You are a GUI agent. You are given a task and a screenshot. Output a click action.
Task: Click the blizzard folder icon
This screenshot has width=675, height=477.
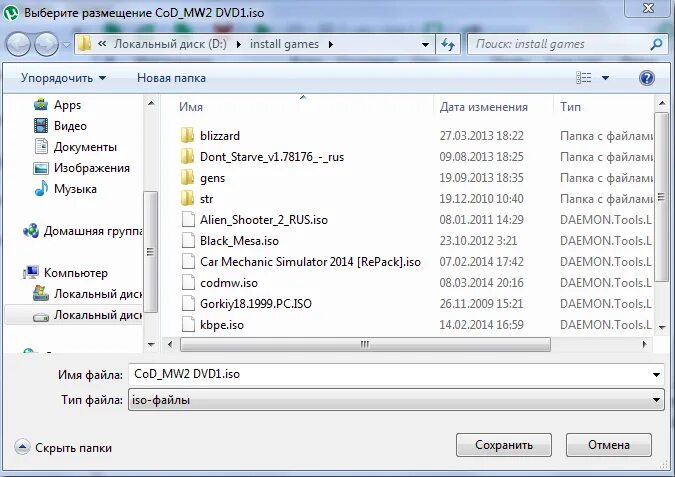coord(188,136)
